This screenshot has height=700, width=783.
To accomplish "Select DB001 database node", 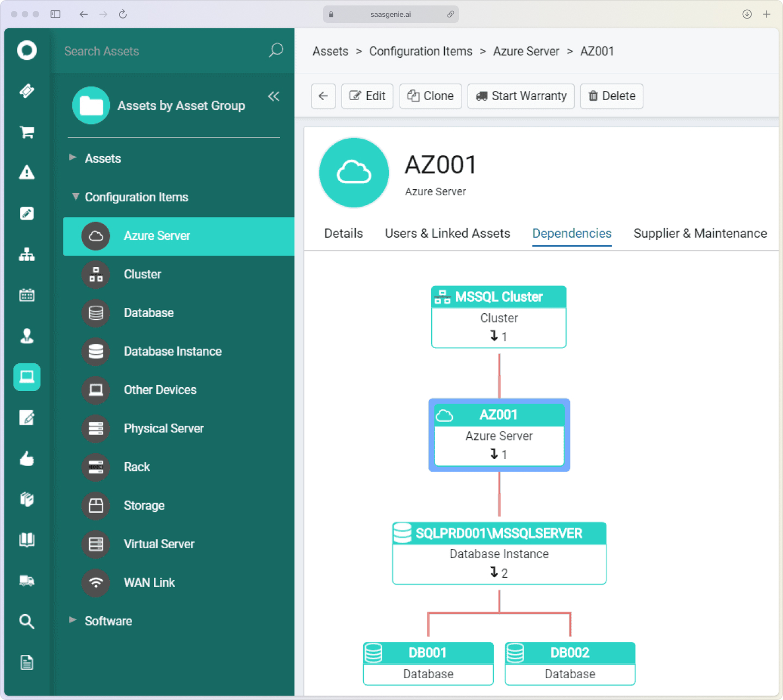I will click(x=428, y=664).
